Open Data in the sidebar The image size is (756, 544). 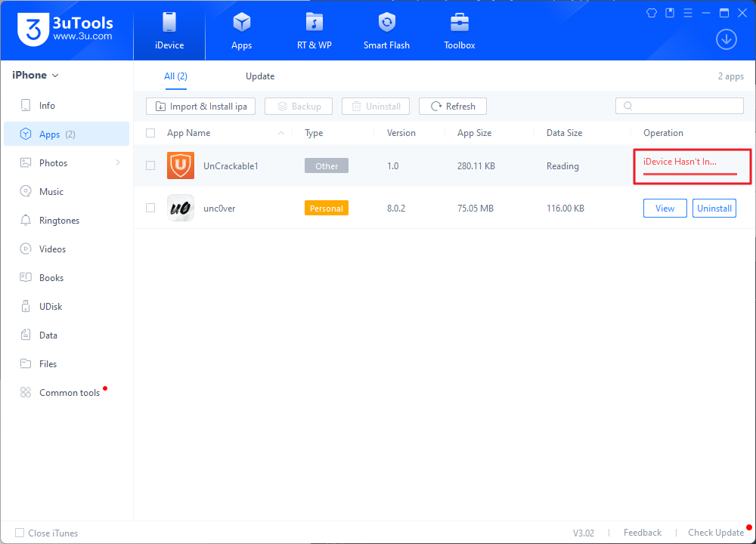67,335
